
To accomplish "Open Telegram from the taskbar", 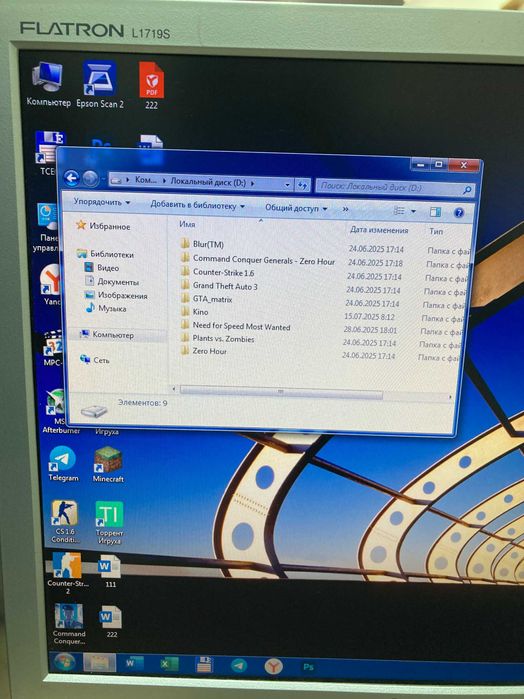I will tap(239, 666).
